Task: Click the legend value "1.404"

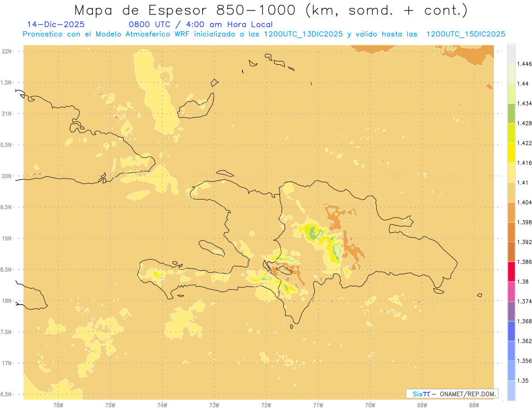Action: tap(525, 202)
